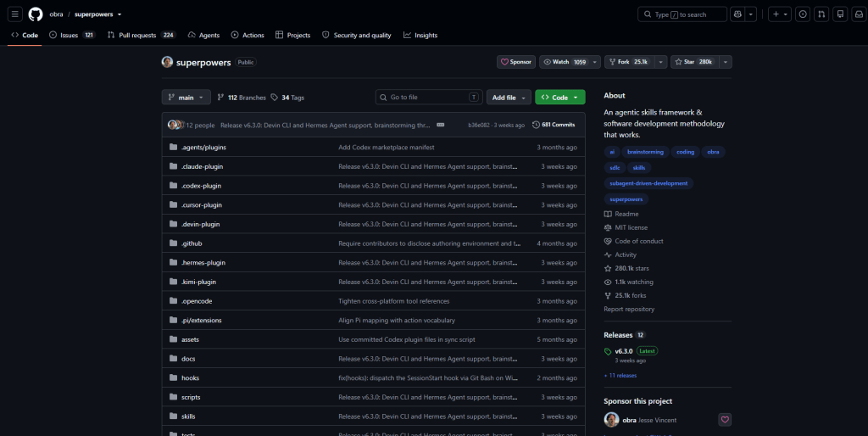Open the scripts folder

pos(191,397)
